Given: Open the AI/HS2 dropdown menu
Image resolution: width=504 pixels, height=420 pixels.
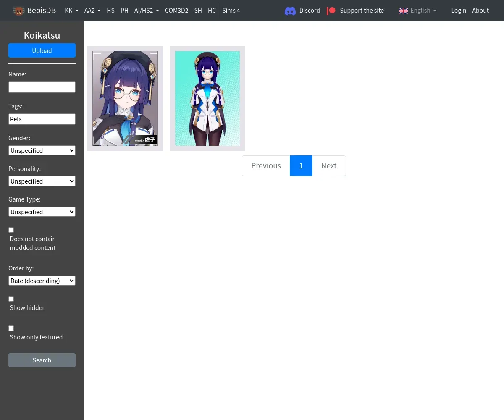Looking at the screenshot, I should coord(147,10).
